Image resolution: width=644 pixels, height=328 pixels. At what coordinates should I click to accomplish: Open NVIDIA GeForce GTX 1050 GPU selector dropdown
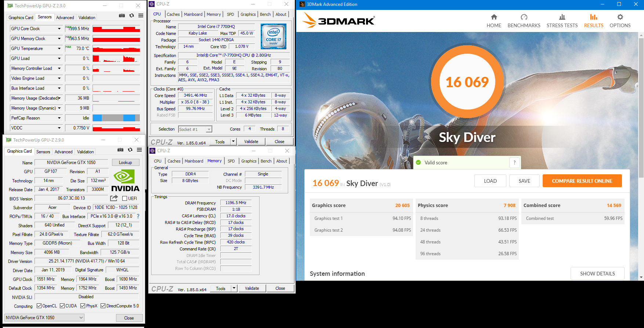(44, 318)
